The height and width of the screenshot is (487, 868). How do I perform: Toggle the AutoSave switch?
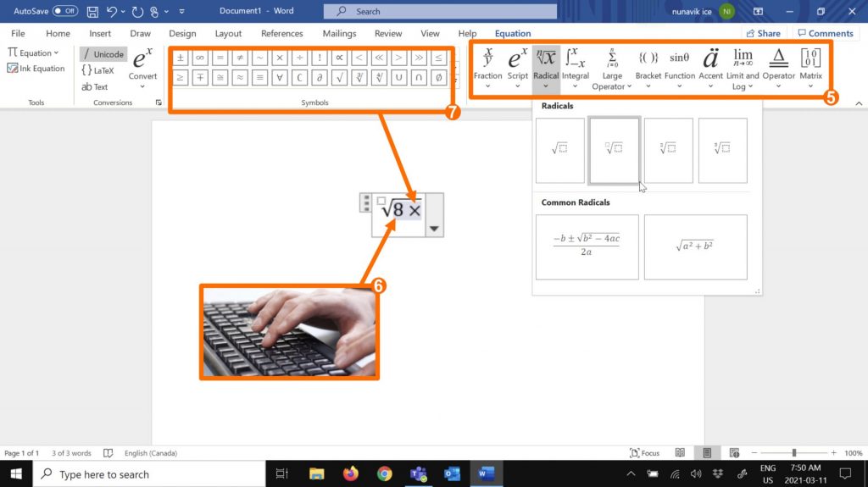[x=64, y=12]
